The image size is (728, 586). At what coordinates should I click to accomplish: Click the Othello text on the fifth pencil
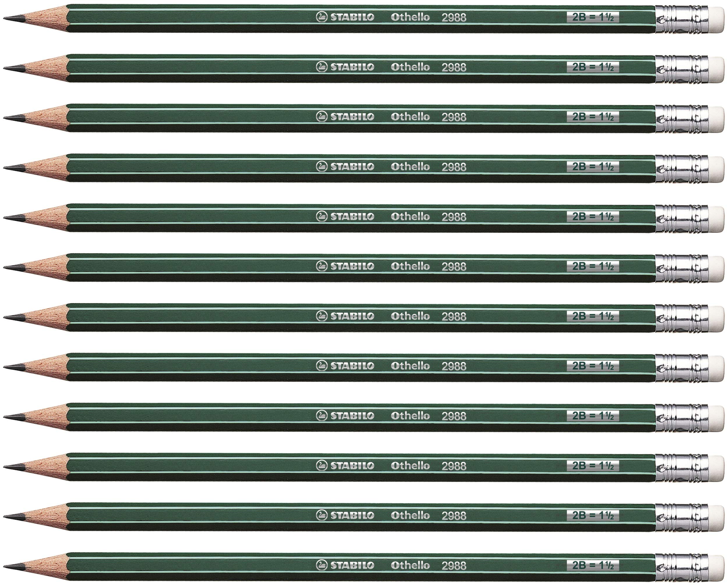coord(410,216)
